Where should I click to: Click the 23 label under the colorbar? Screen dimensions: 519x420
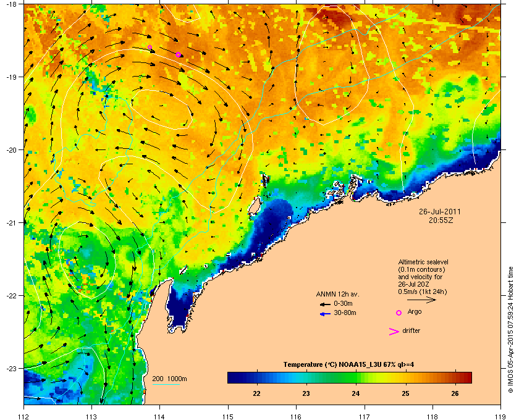point(306,393)
